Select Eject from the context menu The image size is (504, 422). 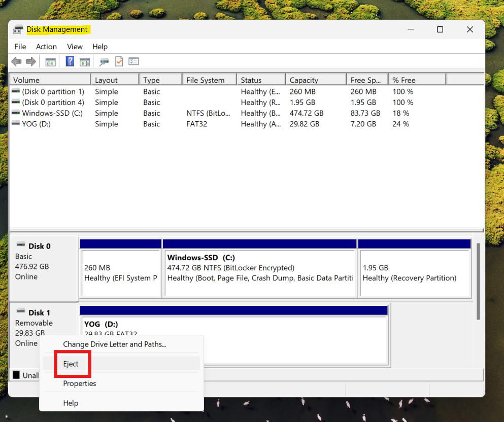click(x=71, y=364)
